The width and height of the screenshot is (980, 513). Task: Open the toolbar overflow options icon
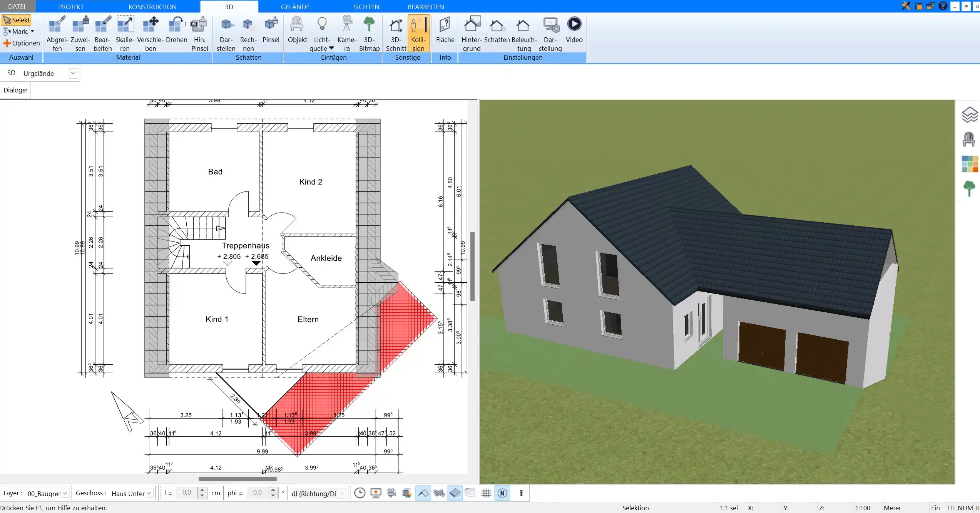pos(521,493)
